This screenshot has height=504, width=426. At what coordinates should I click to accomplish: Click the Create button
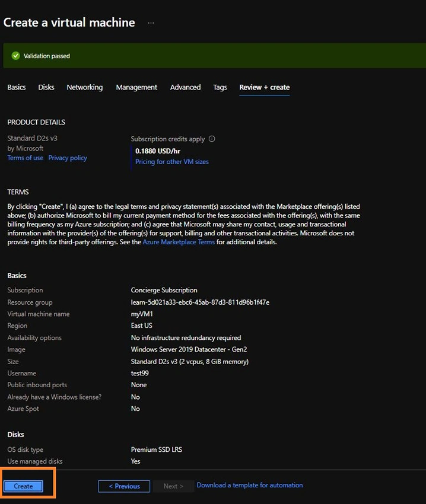point(23,486)
